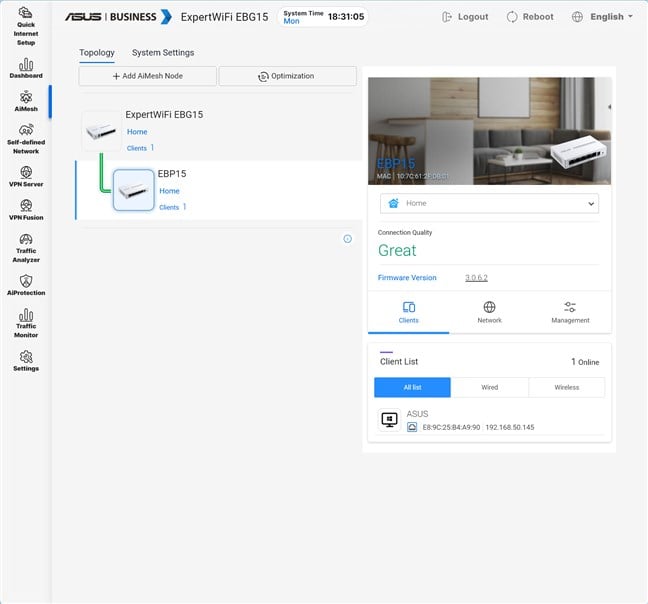648x604 pixels.
Task: Run the AiMesh Optimization
Action: (287, 76)
